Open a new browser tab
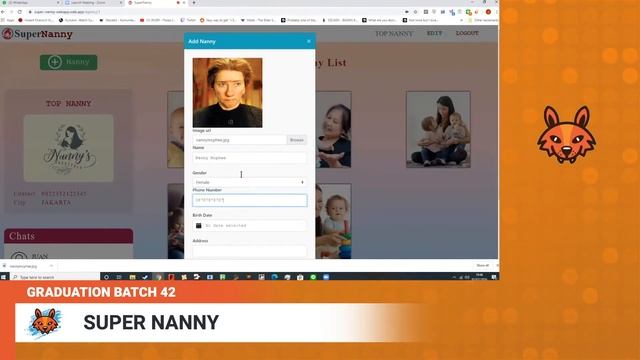640x360 pixels. pyautogui.click(x=194, y=3)
